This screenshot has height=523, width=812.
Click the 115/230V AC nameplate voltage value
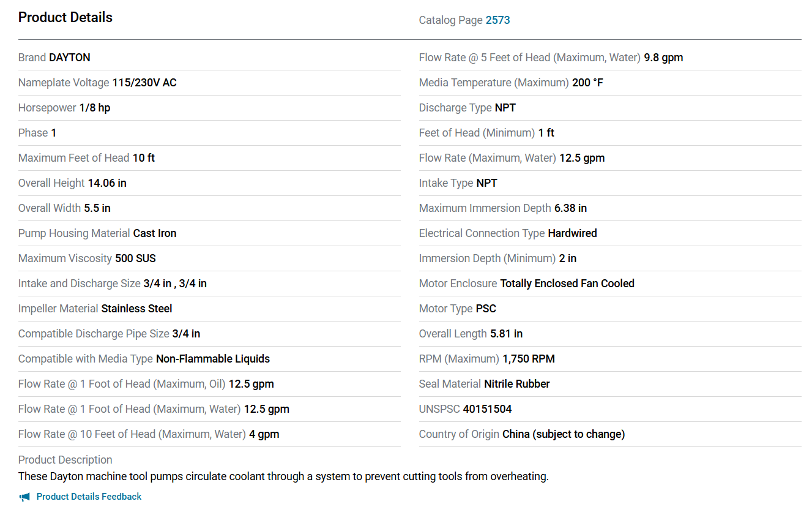144,83
